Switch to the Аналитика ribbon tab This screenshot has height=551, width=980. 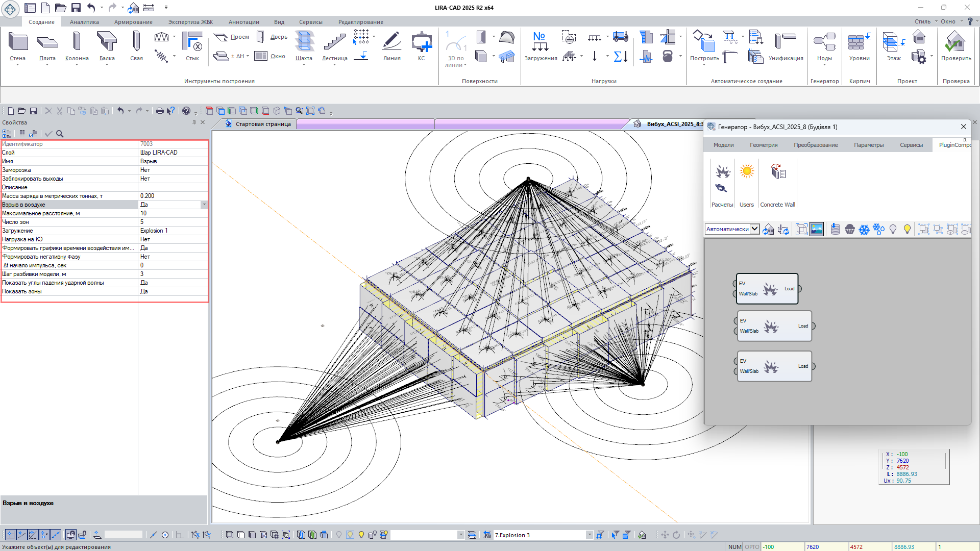(x=84, y=22)
